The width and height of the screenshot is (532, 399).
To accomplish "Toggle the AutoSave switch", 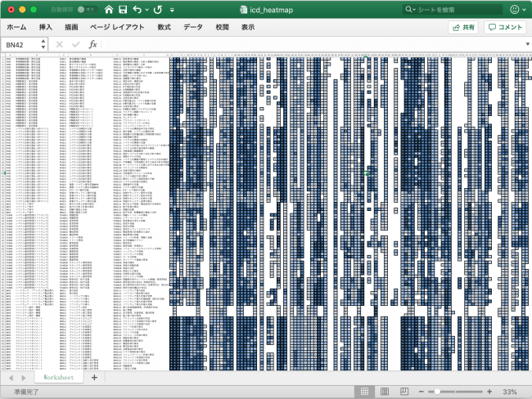I will [80, 9].
